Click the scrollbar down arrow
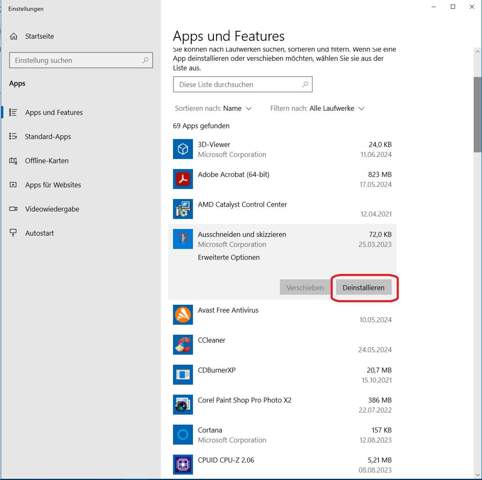 click(477, 474)
